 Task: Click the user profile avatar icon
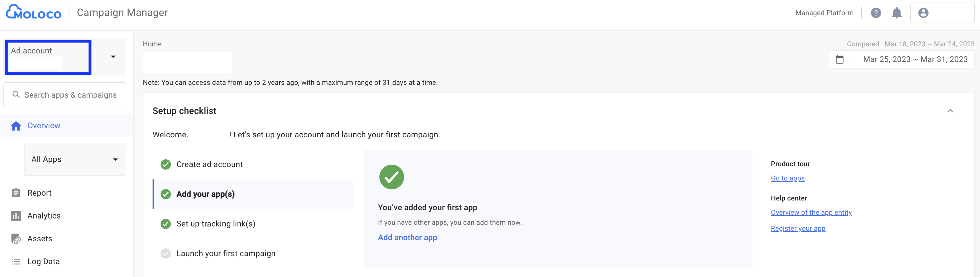923,13
